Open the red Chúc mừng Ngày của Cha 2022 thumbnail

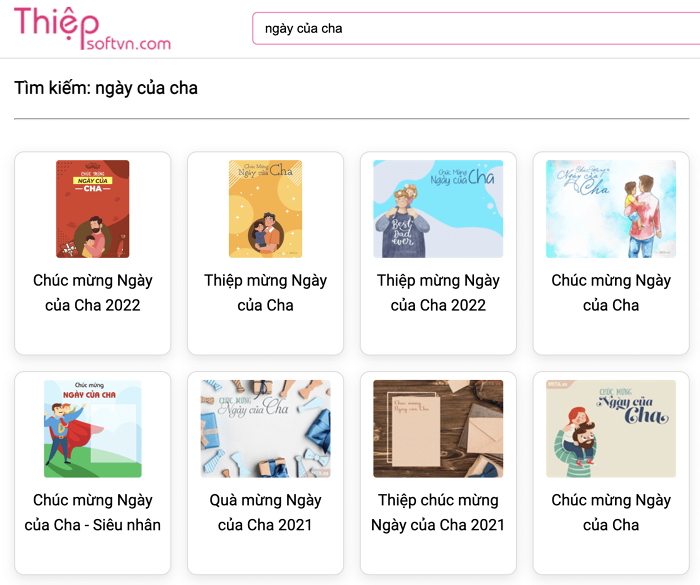pyautogui.click(x=92, y=209)
